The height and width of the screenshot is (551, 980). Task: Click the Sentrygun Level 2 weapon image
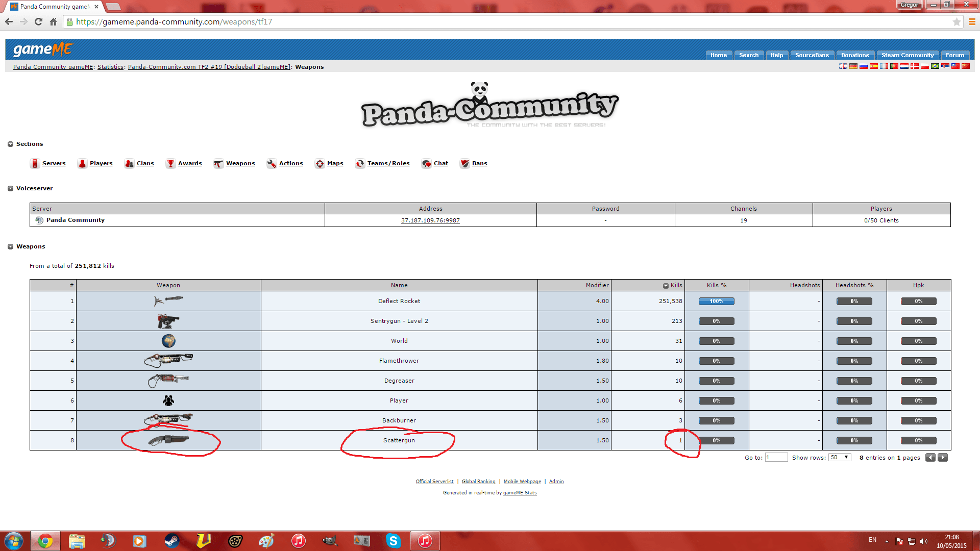(x=168, y=321)
